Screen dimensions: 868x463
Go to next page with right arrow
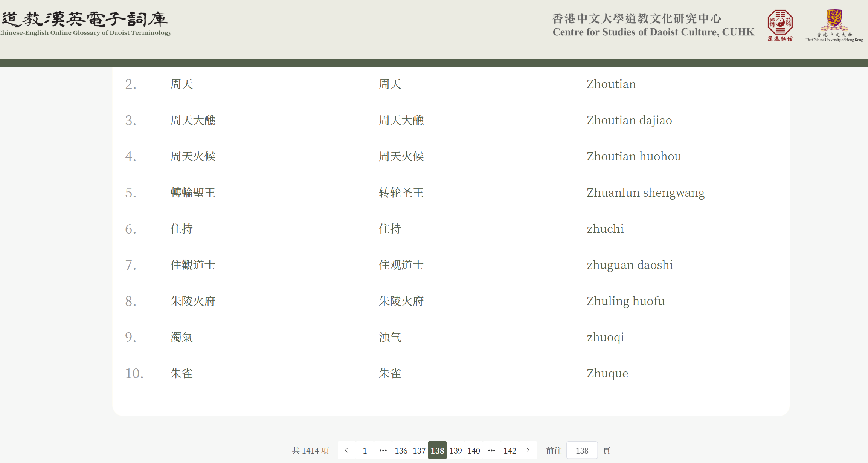click(x=528, y=450)
